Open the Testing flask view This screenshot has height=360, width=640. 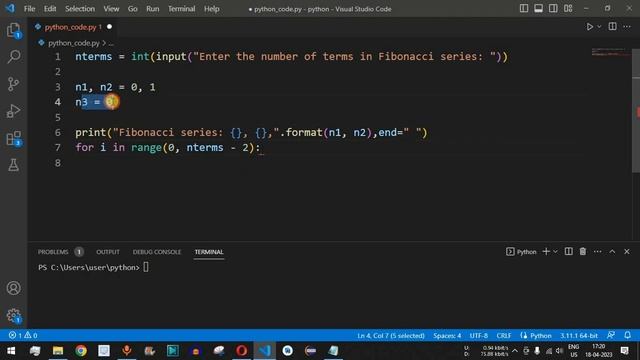[x=13, y=165]
